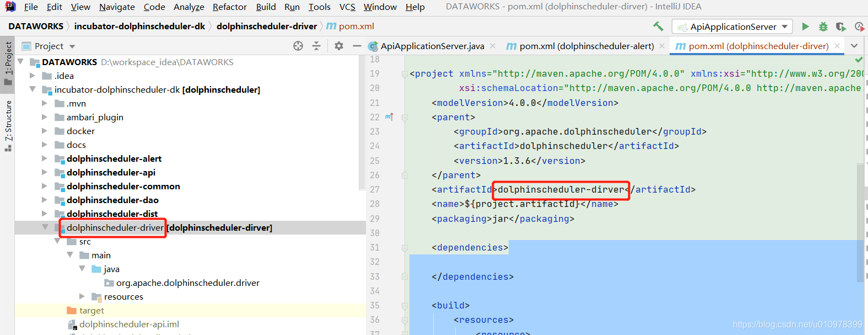Click the Project panel vertical scrollbar

point(362,121)
